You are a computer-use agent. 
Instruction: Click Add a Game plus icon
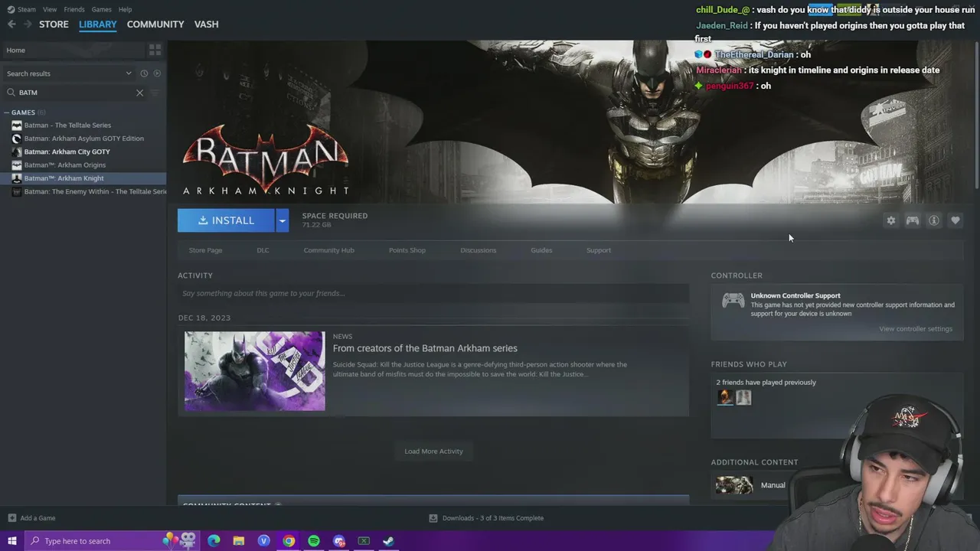[x=11, y=518]
